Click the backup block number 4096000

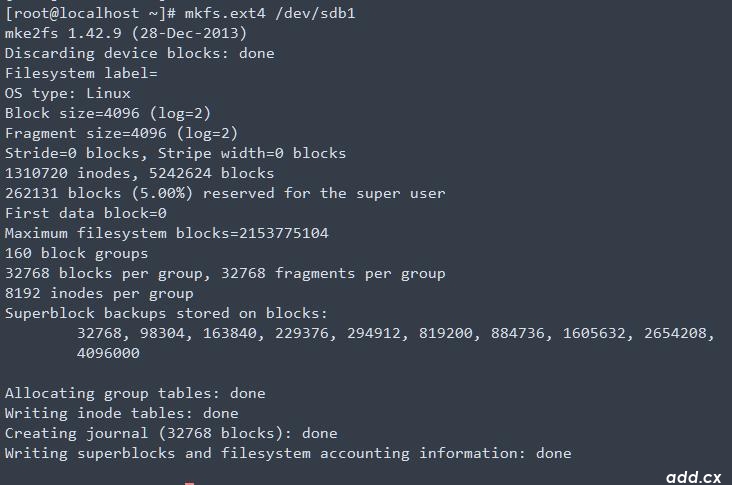[108, 353]
